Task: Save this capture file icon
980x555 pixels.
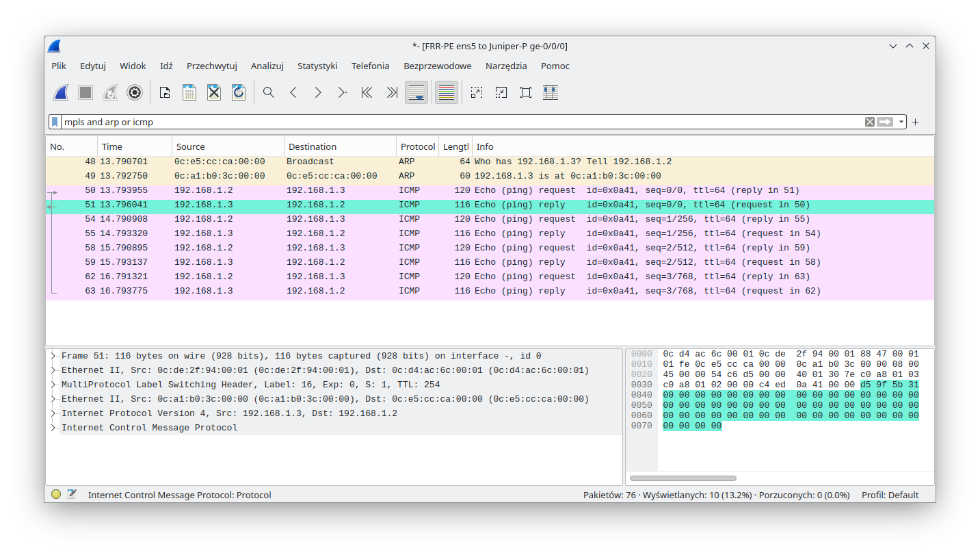Action: click(x=189, y=92)
